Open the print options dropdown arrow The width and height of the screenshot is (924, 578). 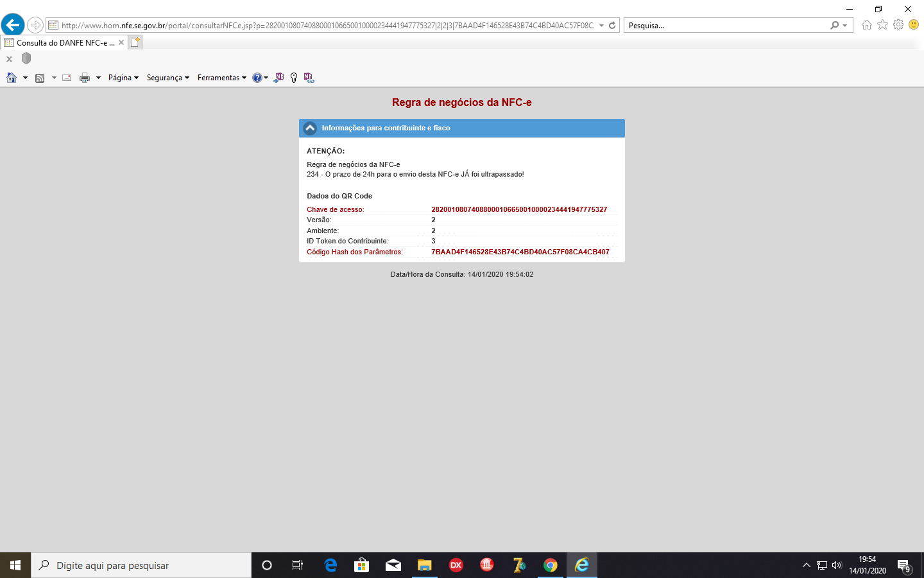pyautogui.click(x=98, y=78)
